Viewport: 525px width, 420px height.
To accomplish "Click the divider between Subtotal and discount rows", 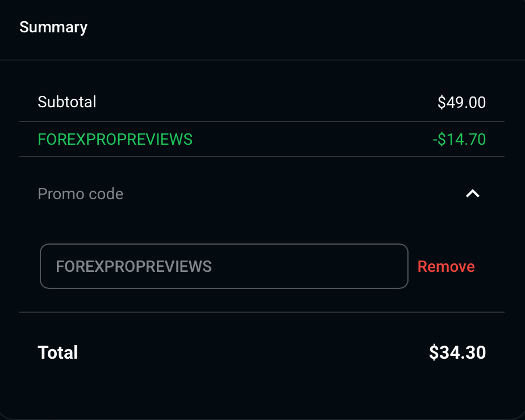I will [x=261, y=121].
